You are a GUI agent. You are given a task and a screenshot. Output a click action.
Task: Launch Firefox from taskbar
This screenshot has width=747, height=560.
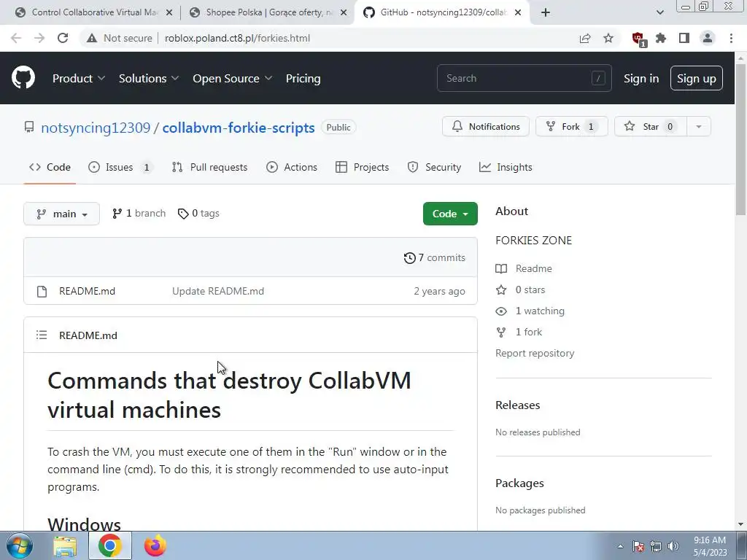(x=155, y=545)
